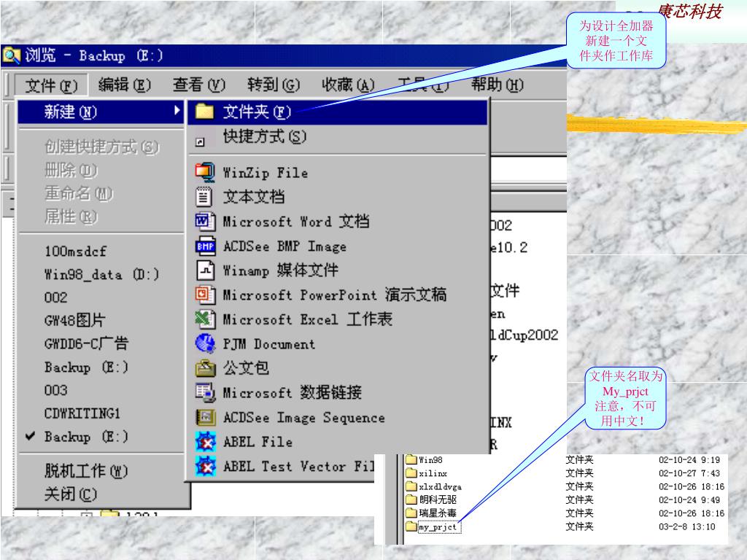Click the 瑞星杀毒 folder icon
Screen dimensions: 747x560
(x=411, y=513)
